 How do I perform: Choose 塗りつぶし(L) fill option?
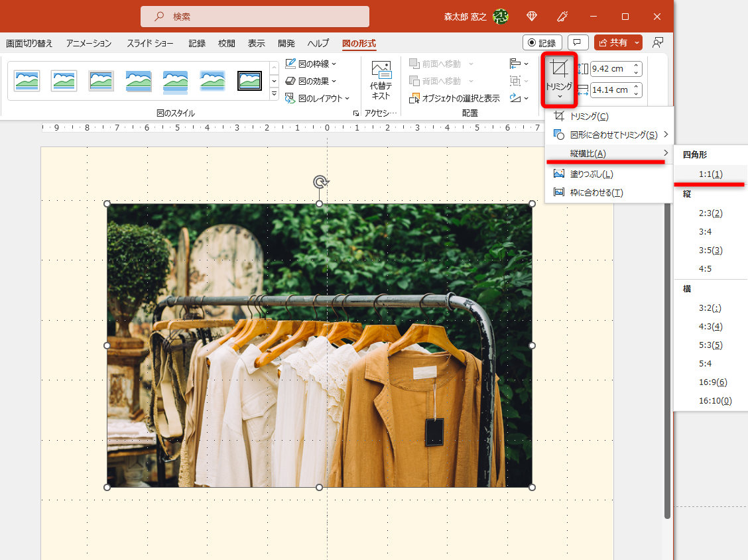tap(609, 174)
